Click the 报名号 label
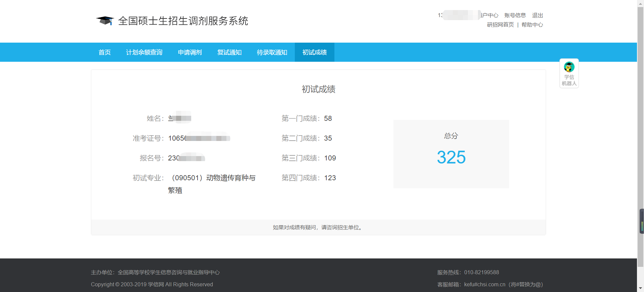This screenshot has width=644, height=292. pyautogui.click(x=152, y=158)
